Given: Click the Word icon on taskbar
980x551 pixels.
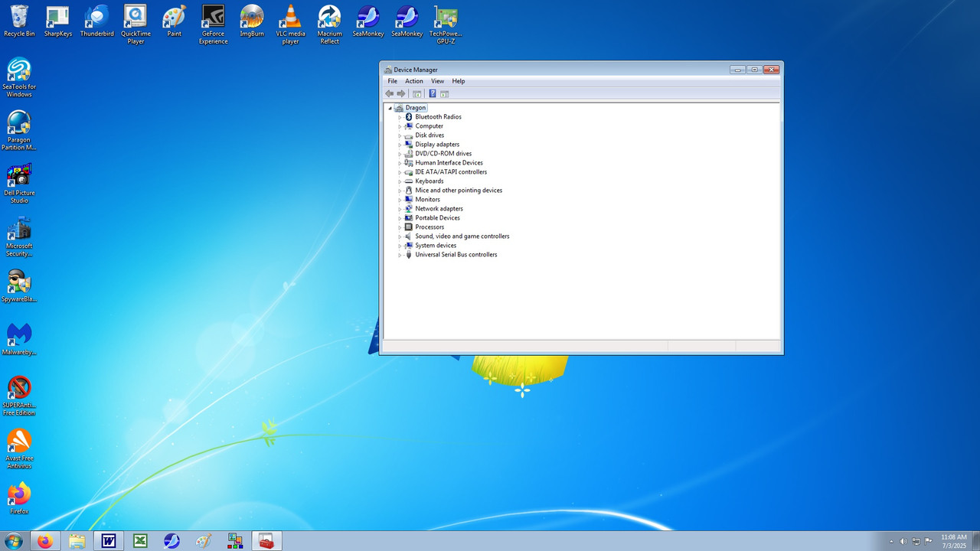Looking at the screenshot, I should pyautogui.click(x=109, y=541).
